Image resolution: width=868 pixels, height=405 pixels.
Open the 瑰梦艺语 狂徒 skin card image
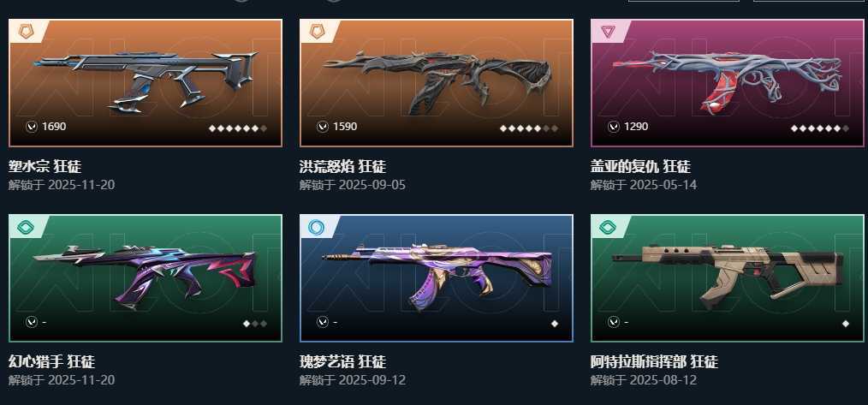pos(437,278)
